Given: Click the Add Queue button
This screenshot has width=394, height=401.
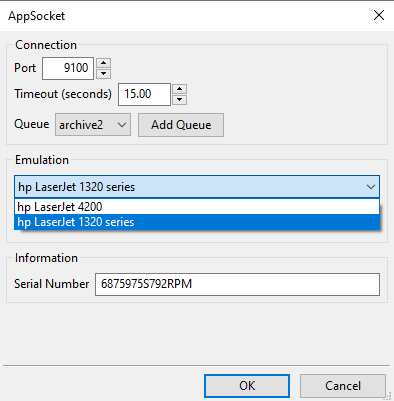Looking at the screenshot, I should 181,125.
